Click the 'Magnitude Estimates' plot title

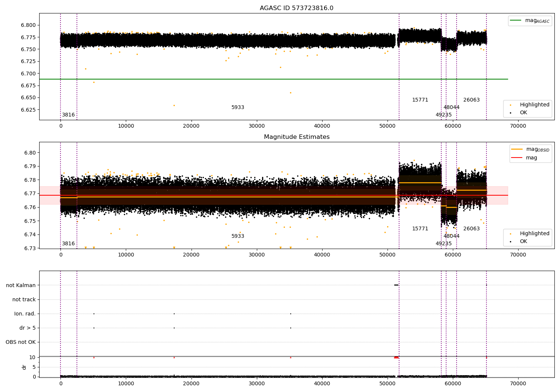[296, 137]
